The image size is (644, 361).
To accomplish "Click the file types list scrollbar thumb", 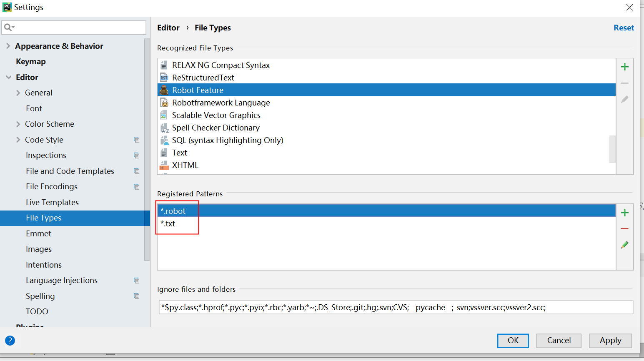I will pyautogui.click(x=612, y=149).
